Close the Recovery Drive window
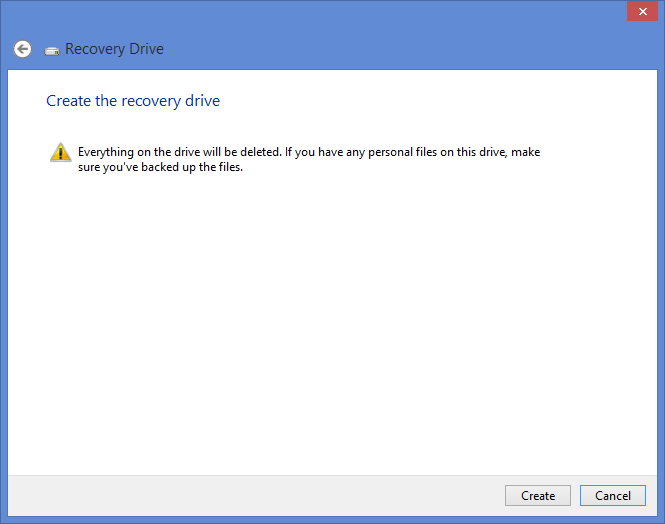 [x=641, y=11]
